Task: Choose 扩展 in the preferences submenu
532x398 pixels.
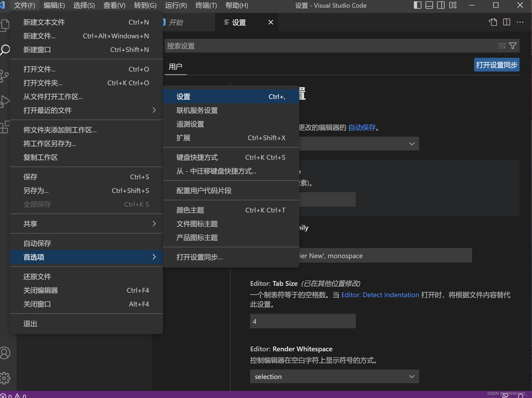Action: pyautogui.click(x=231, y=138)
